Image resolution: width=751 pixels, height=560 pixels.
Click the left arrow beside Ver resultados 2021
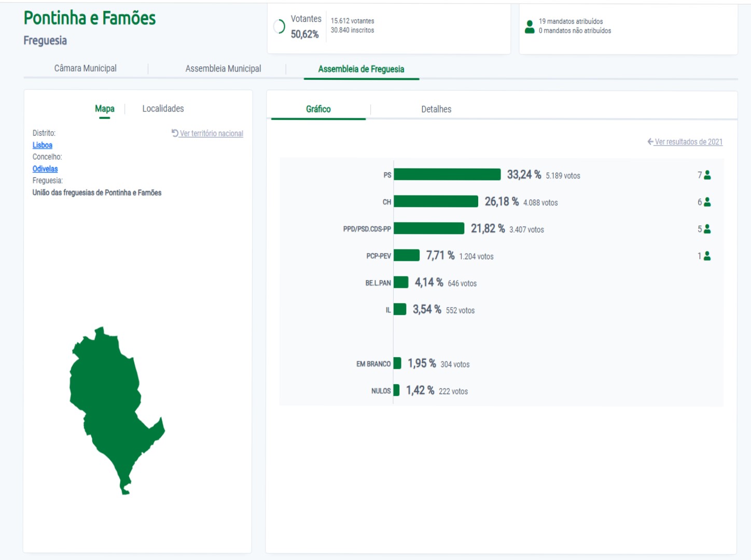click(x=650, y=142)
